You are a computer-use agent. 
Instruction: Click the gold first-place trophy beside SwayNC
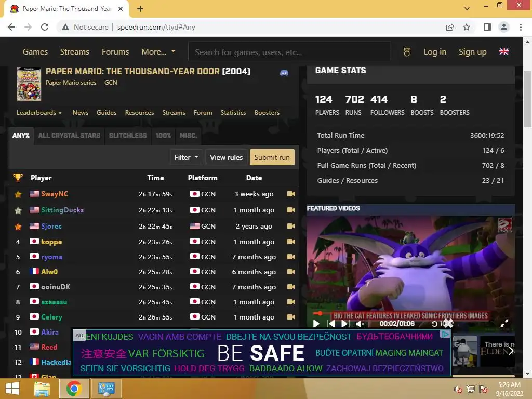point(18,194)
